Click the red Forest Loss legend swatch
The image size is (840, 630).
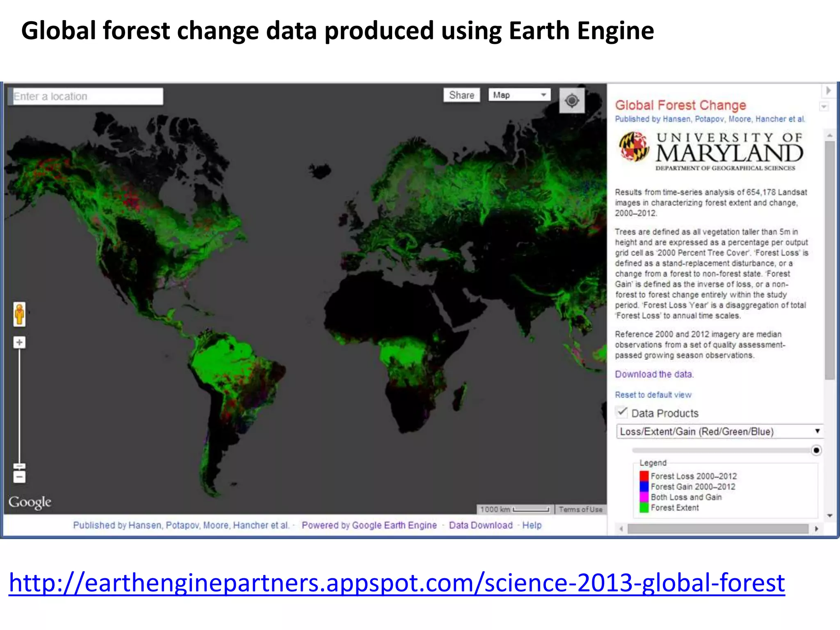(x=644, y=476)
